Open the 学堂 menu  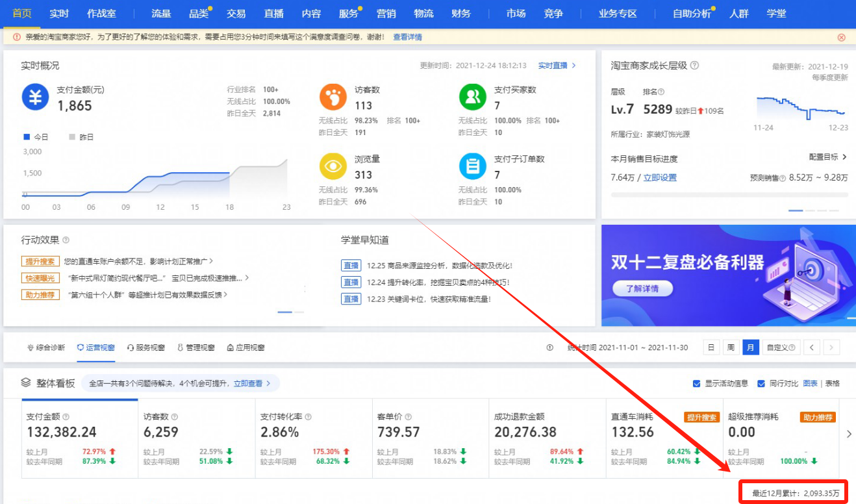pyautogui.click(x=776, y=13)
